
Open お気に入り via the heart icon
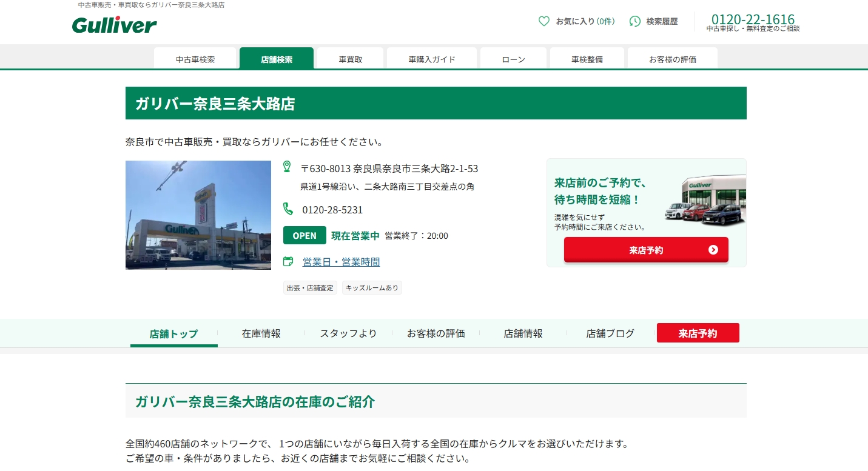pos(544,21)
